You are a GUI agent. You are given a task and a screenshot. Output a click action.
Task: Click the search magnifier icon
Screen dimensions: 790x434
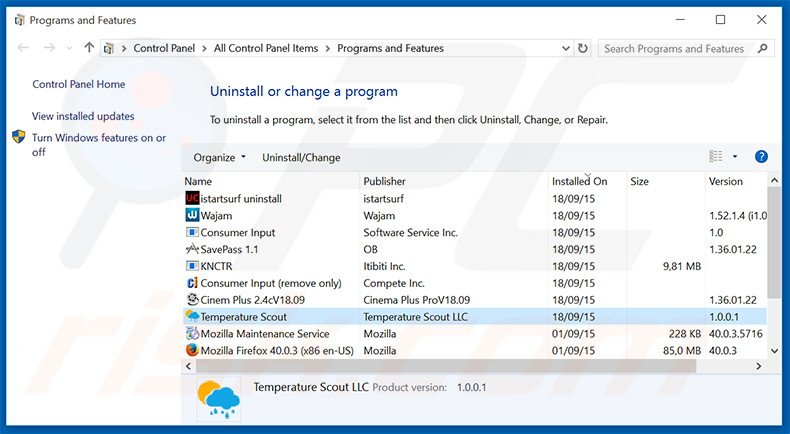point(763,48)
